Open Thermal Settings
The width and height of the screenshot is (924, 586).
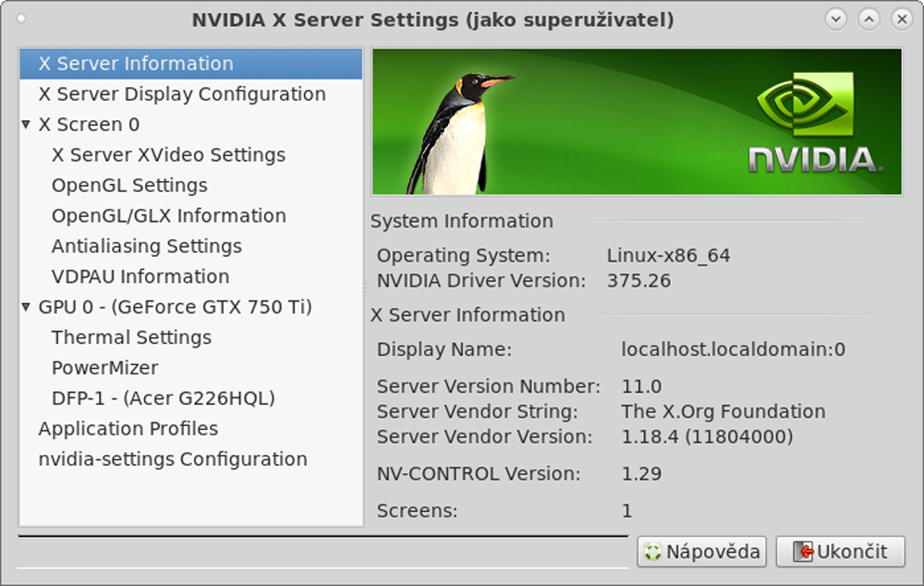click(191, 337)
